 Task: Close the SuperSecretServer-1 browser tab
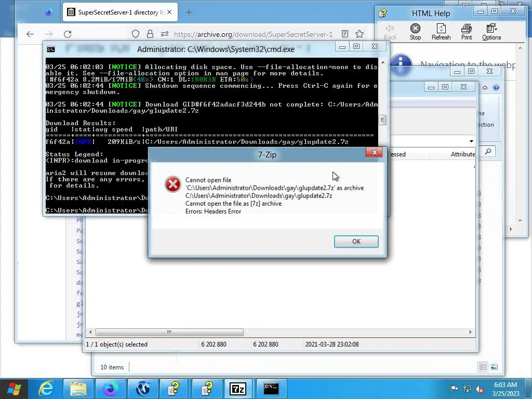(169, 12)
